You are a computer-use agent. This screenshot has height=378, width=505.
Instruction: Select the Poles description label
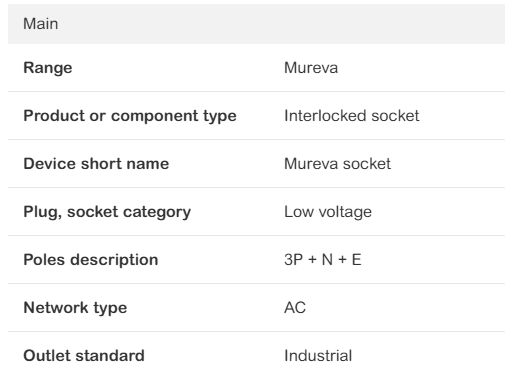point(91,260)
